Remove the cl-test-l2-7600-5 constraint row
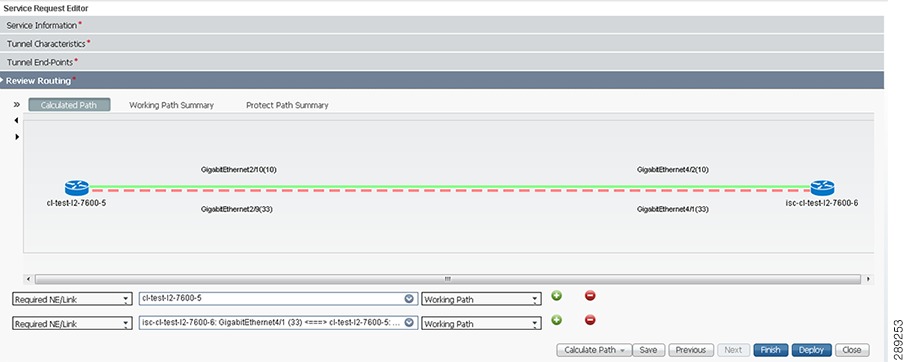 (590, 296)
